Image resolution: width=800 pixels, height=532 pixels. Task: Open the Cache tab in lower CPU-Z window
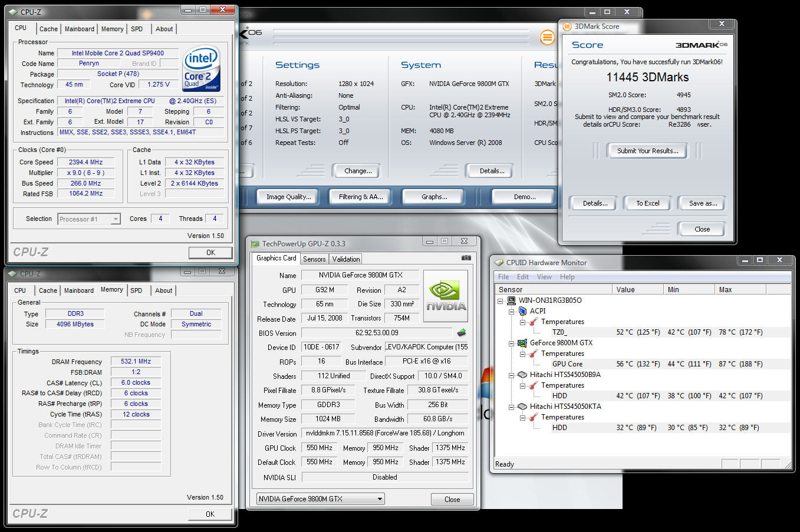pyautogui.click(x=48, y=290)
